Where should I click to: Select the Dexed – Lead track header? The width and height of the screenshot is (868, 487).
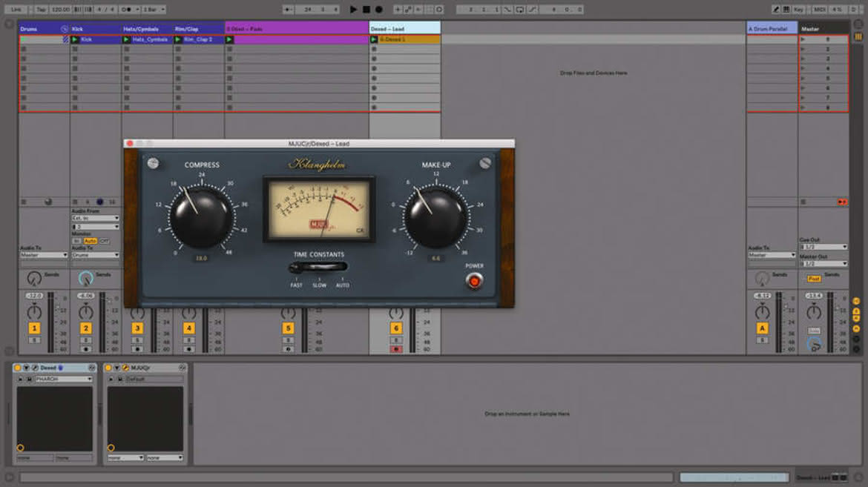[x=404, y=28]
